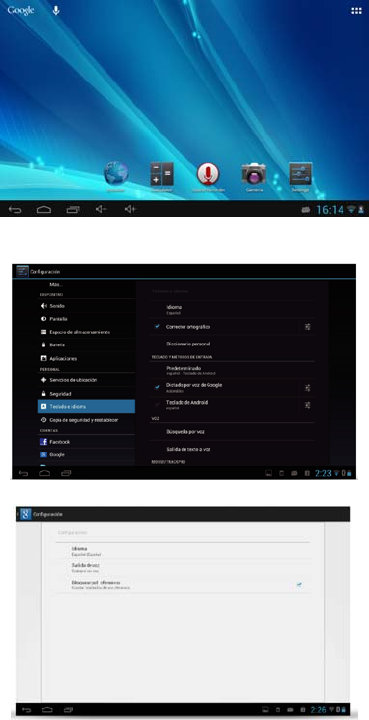Toggle the Bloquear palabras ofensivas checkbox
The width and height of the screenshot is (369, 720).
coord(299,585)
